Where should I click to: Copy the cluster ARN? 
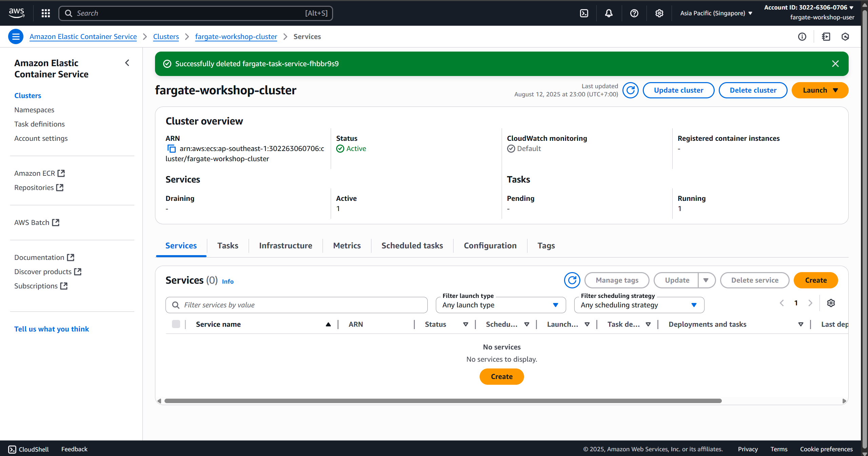[172, 149]
